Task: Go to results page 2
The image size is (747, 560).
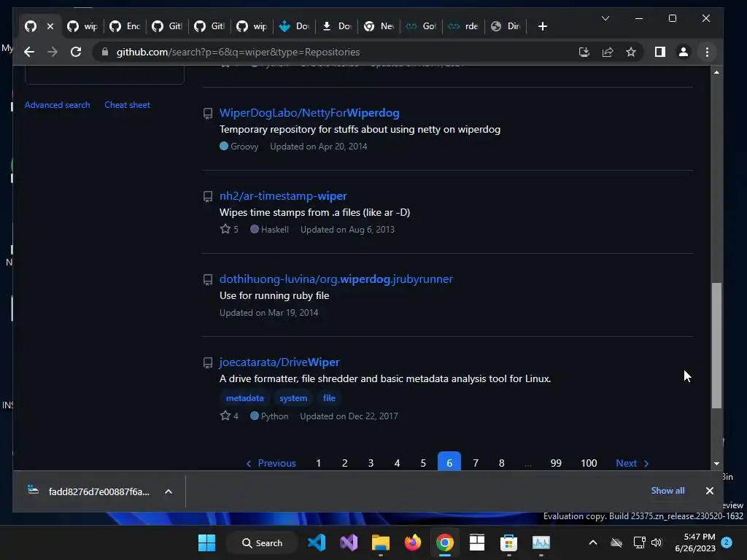Action: 345,463
